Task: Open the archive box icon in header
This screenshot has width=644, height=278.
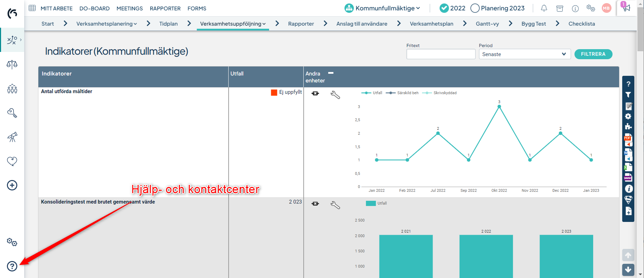Action: (560, 8)
